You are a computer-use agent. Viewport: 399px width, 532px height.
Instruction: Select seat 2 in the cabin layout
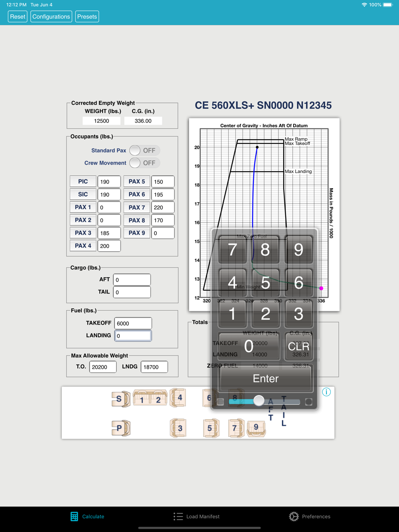[x=158, y=399]
